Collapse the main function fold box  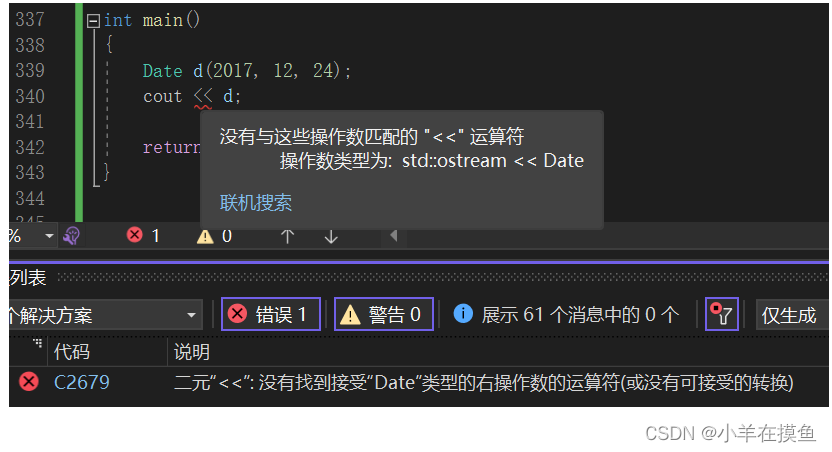pyautogui.click(x=93, y=21)
